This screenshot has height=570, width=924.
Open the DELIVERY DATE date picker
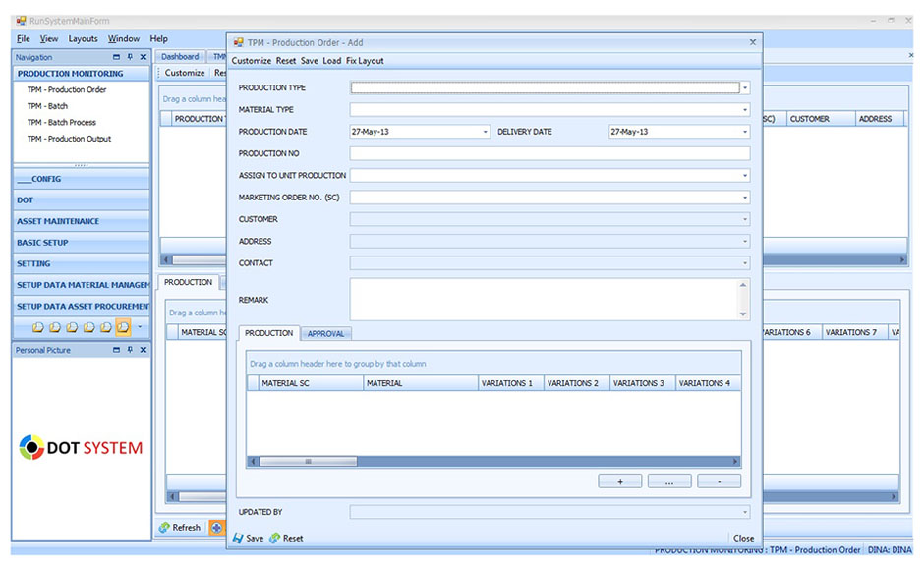(x=745, y=132)
